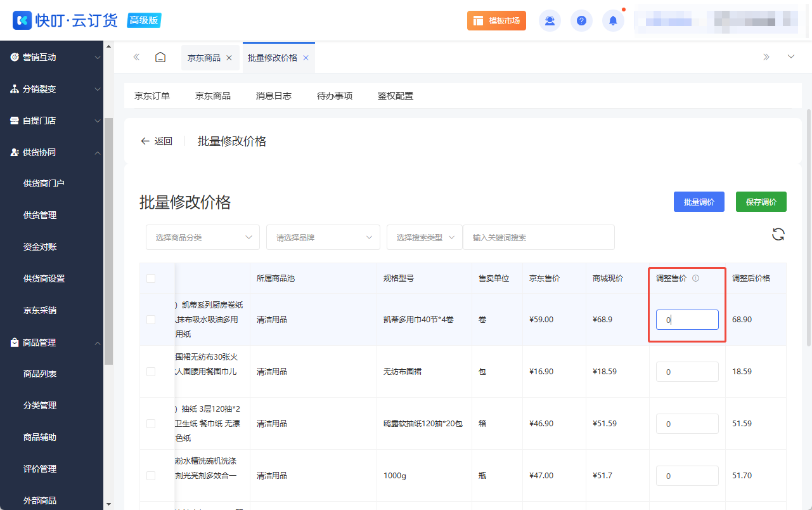Screen dimensions: 812x510
Task: Open 分类管理 in sidebar
Action: pos(40,405)
